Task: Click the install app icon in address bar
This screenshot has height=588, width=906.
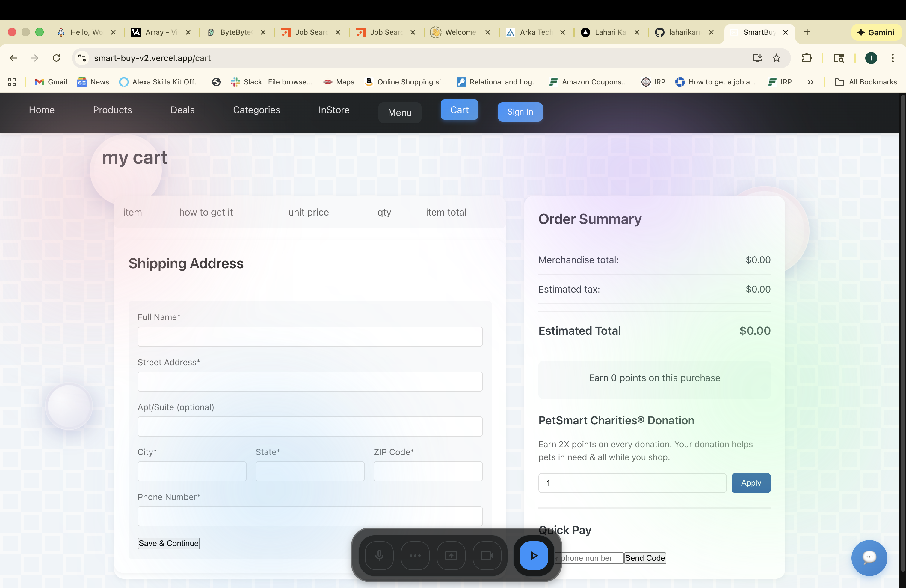Action: (757, 58)
